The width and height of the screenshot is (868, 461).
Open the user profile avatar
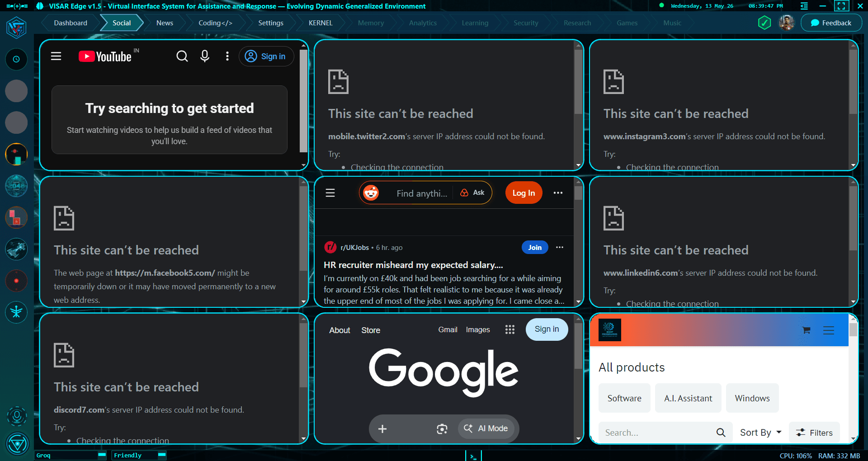[x=787, y=23]
